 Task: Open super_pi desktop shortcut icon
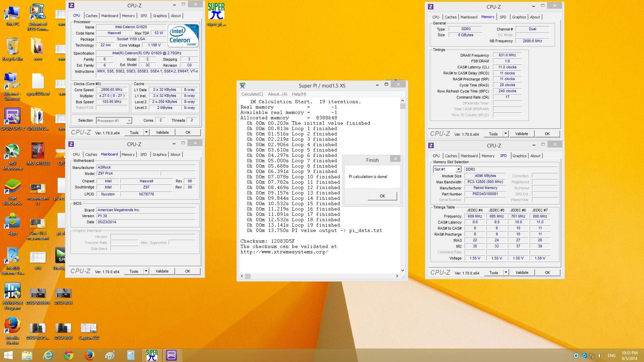pos(216,14)
